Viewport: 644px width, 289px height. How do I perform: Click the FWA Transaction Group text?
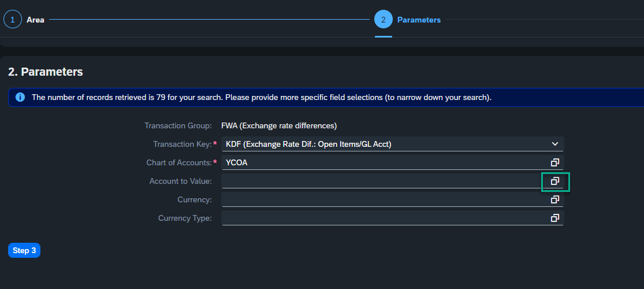pos(279,125)
